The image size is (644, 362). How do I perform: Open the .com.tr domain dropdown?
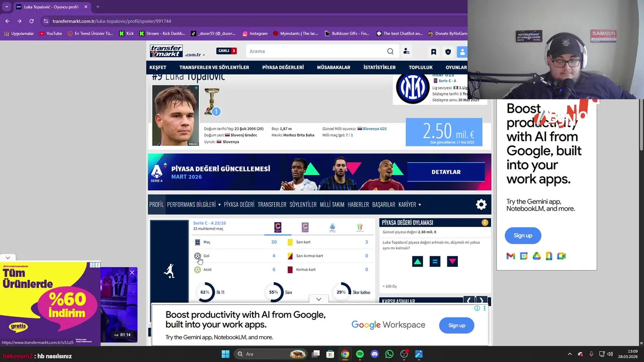point(195,54)
